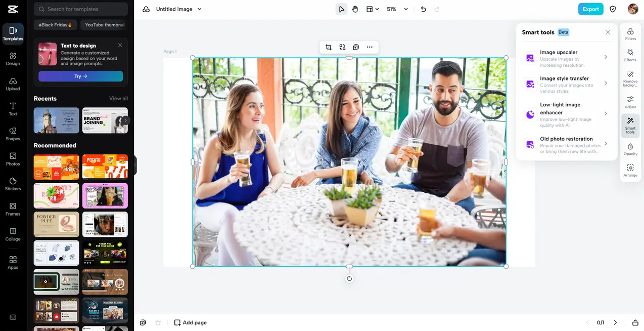The image size is (644, 331).
Task: Open the Adjust panel
Action: (x=630, y=102)
